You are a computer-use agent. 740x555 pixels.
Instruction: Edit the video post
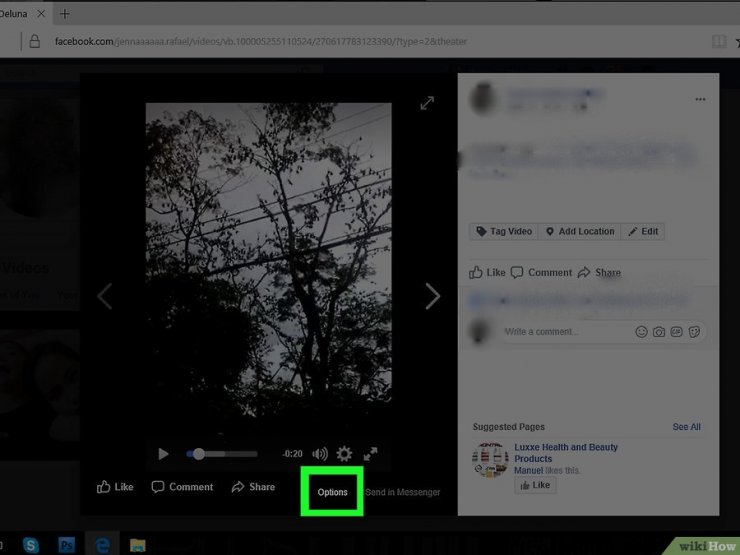(643, 231)
